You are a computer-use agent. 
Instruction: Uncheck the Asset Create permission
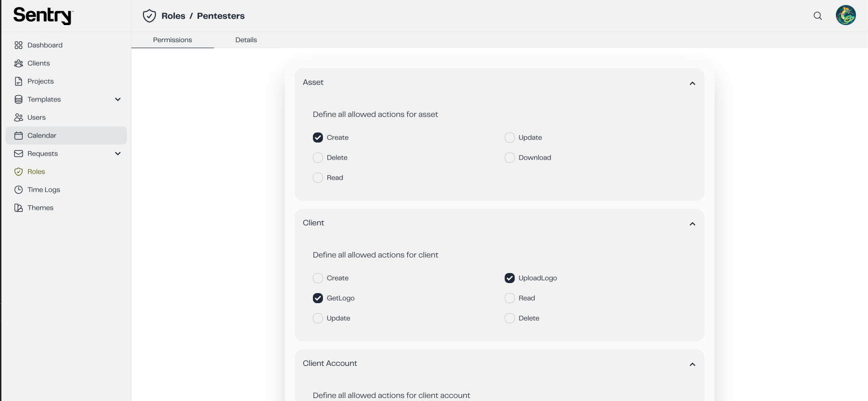pyautogui.click(x=318, y=138)
